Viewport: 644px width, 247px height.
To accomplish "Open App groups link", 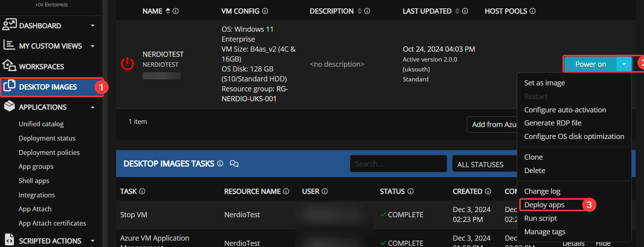I will point(36,166).
